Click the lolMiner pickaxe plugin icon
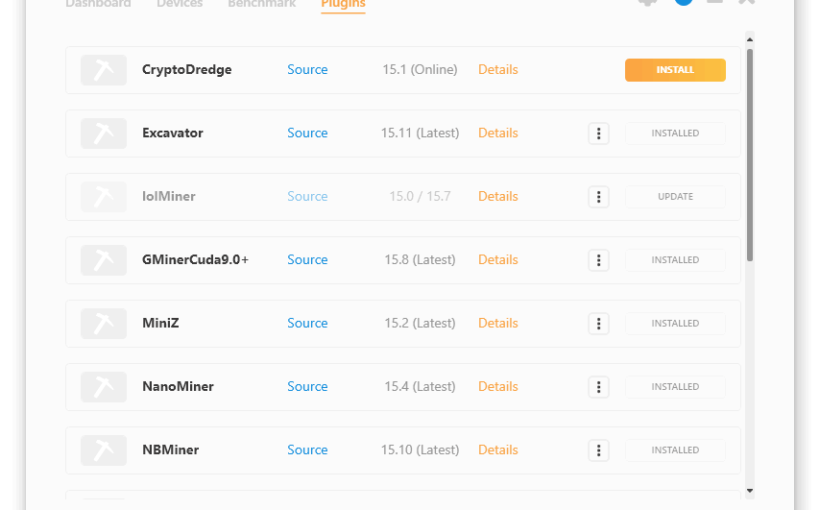This screenshot has height=510, width=820. pyautogui.click(x=103, y=197)
